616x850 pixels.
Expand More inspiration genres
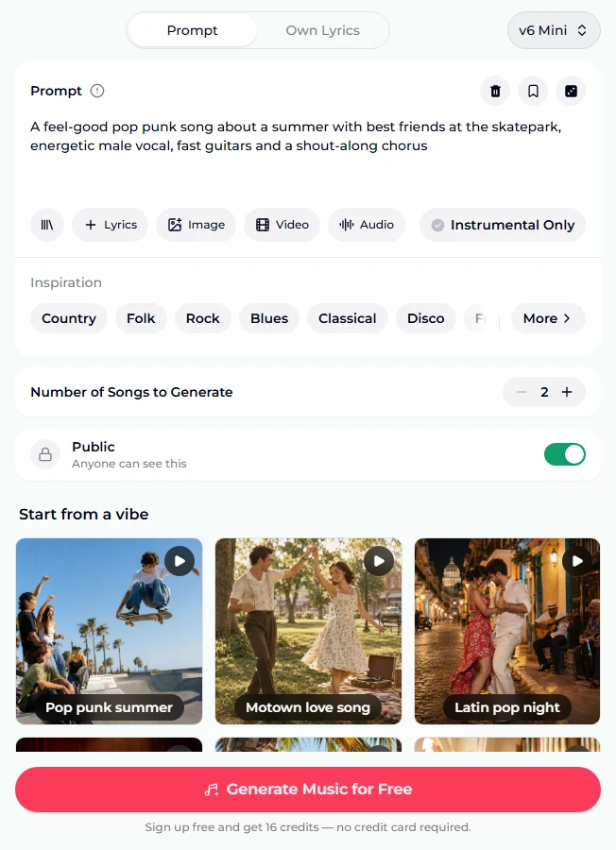tap(548, 318)
